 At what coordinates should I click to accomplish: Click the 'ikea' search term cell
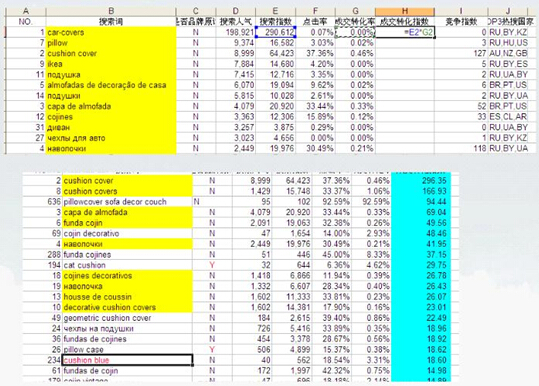point(111,64)
